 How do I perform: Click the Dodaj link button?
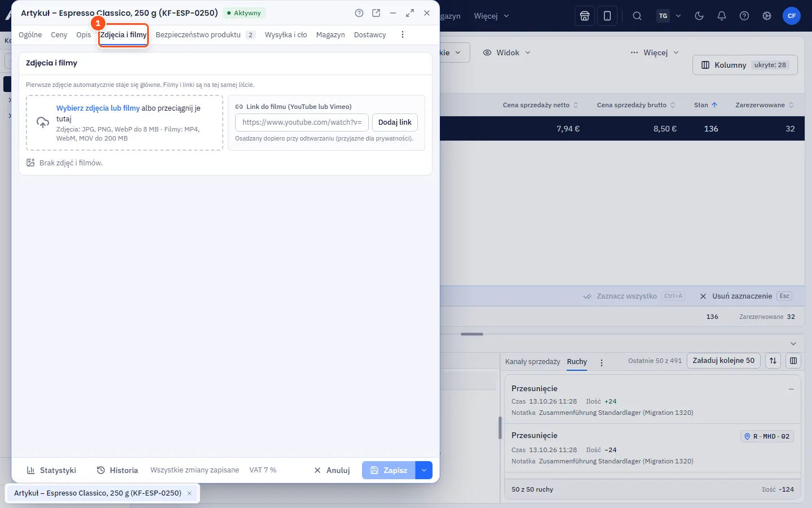(395, 122)
